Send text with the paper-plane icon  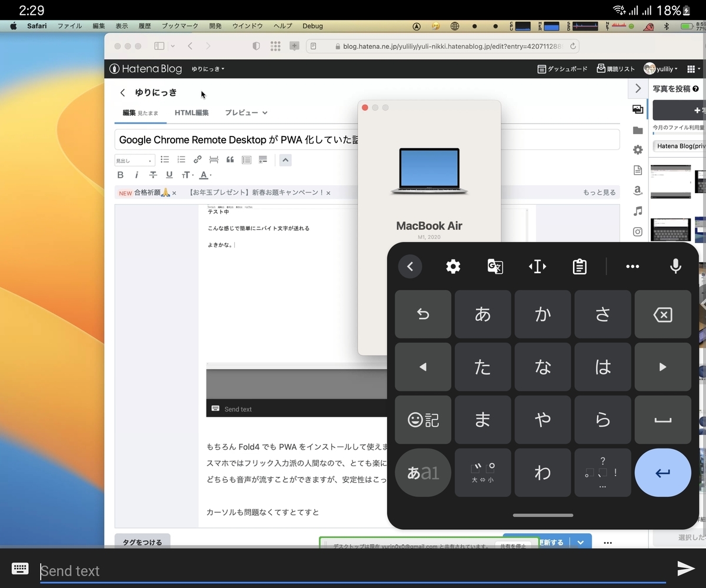point(685,568)
